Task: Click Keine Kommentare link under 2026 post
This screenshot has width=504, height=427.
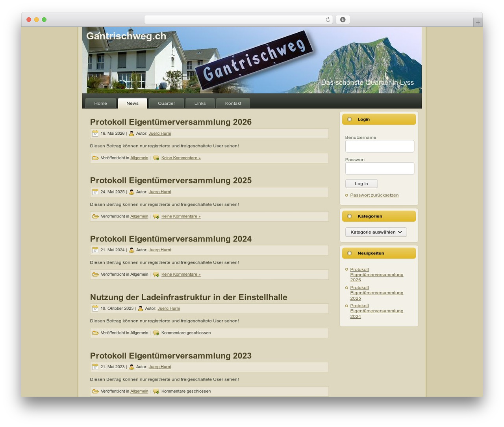Action: pos(181,158)
